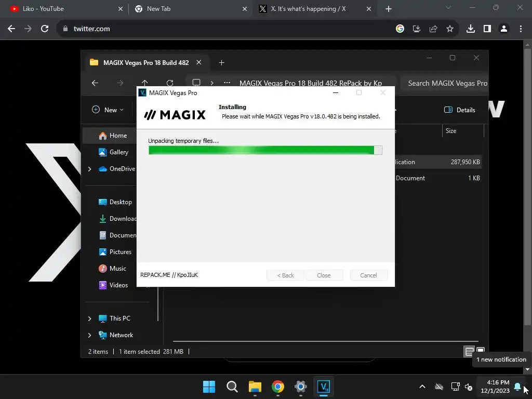
Task: Select the 287,950 KB file row
Action: [437, 162]
